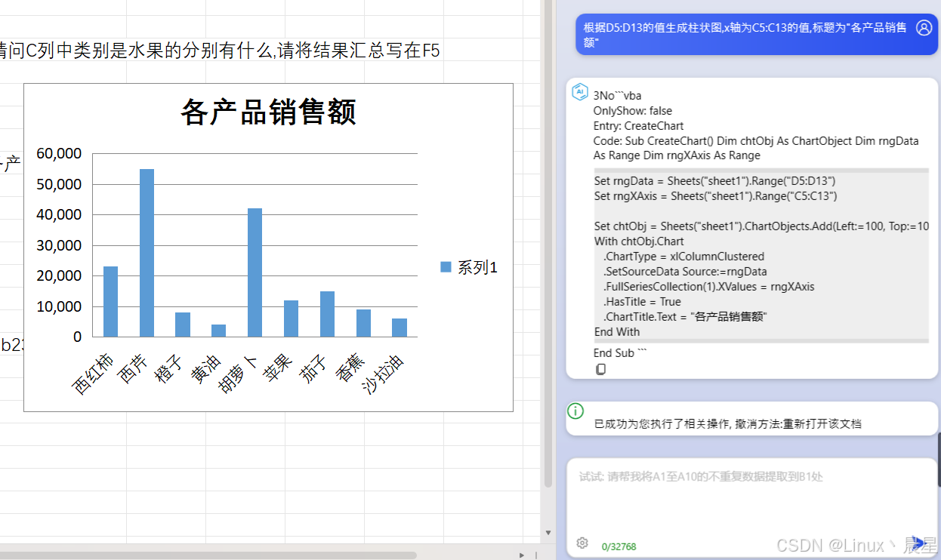Click the line .HasTitle = True
Screen dimensions: 941x560
point(642,302)
